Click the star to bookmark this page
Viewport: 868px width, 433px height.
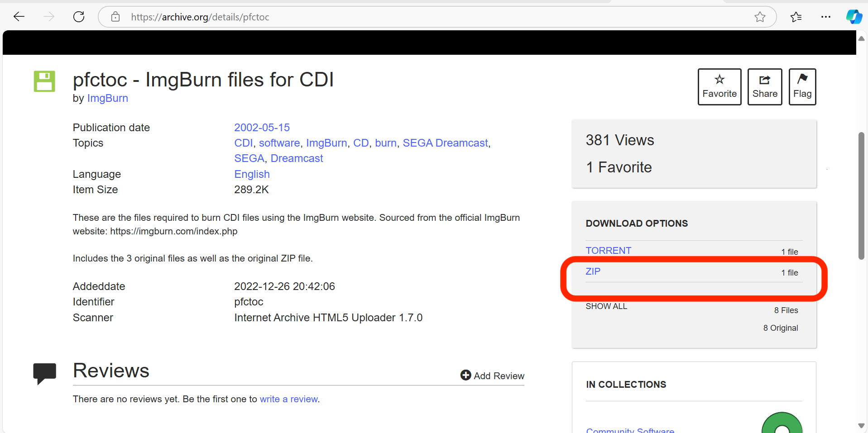[760, 17]
